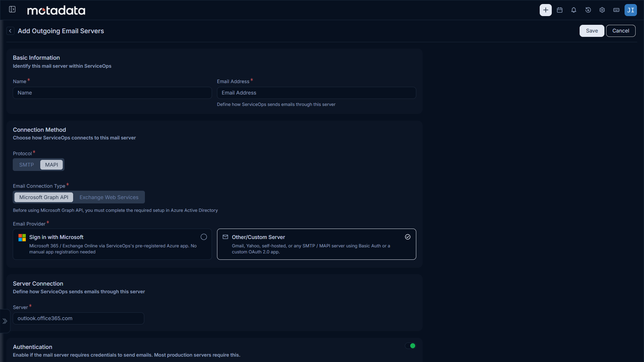644x362 pixels.
Task: Go back with the left chevron
Action: pyautogui.click(x=10, y=31)
